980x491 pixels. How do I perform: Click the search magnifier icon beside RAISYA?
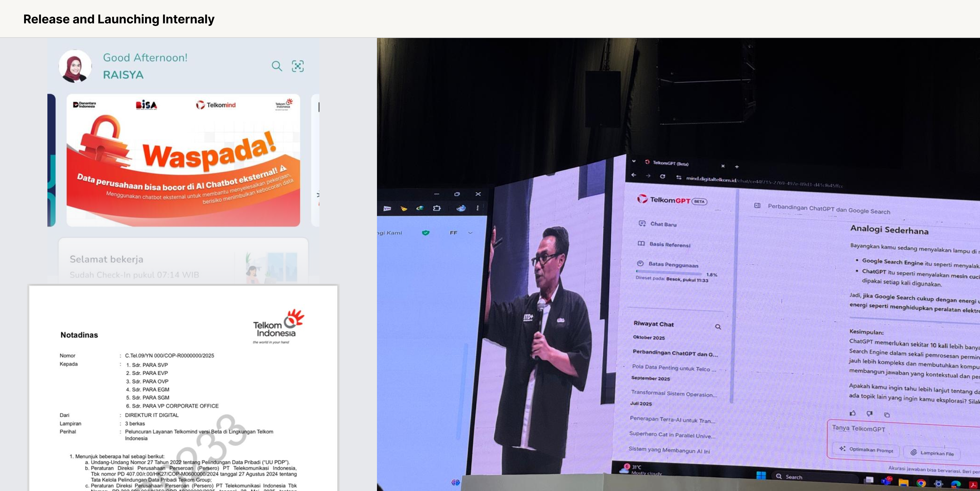pyautogui.click(x=277, y=66)
